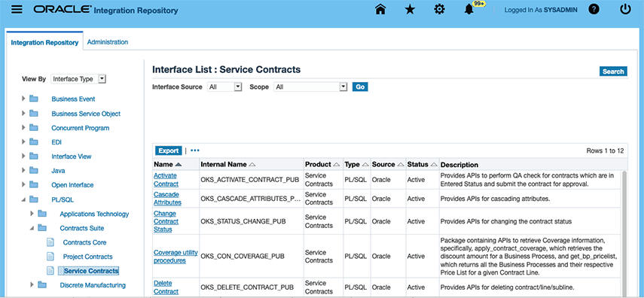644x298 pixels.
Task: Click the table vertical scrollbar
Action: 624,234
